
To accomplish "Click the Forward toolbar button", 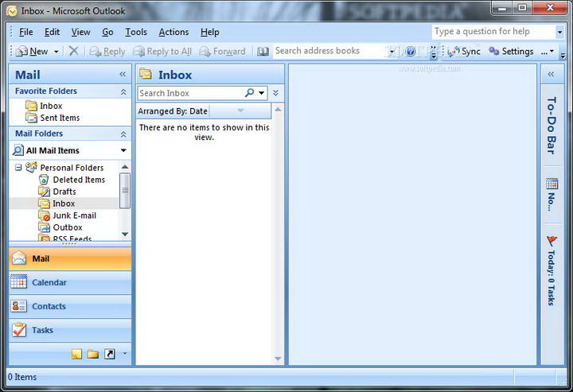I will (x=222, y=52).
